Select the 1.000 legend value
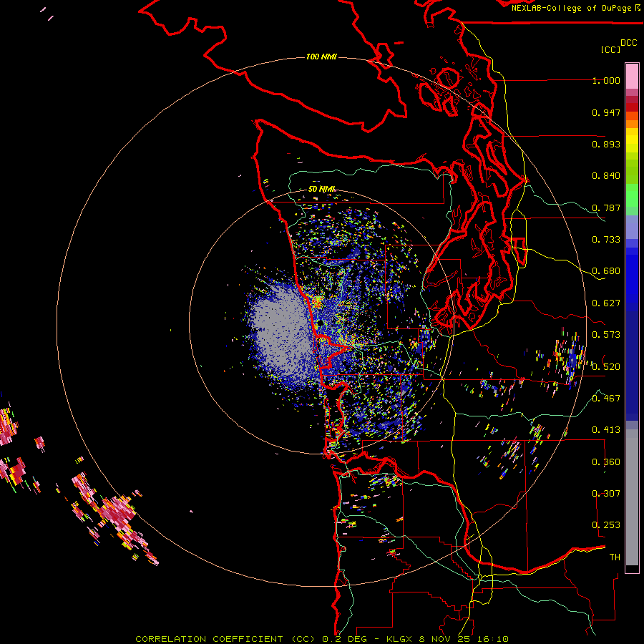This screenshot has width=644, height=644. click(x=606, y=80)
